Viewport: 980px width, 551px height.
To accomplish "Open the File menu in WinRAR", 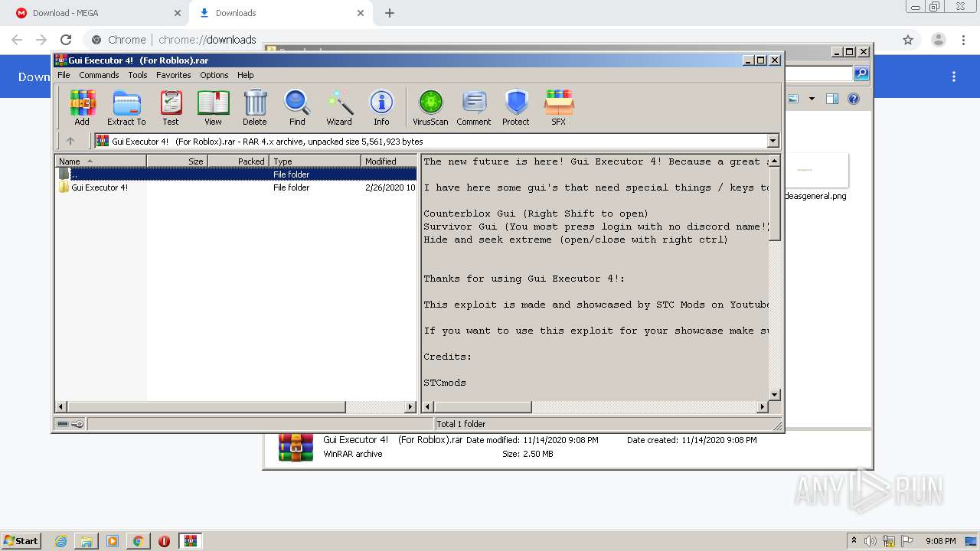I will (64, 75).
